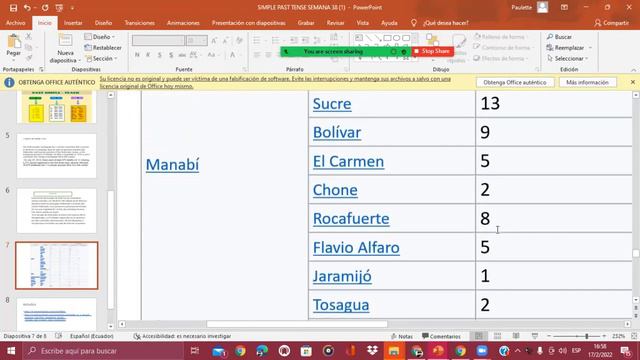Switch to the Revisar tab

[x=336, y=23]
